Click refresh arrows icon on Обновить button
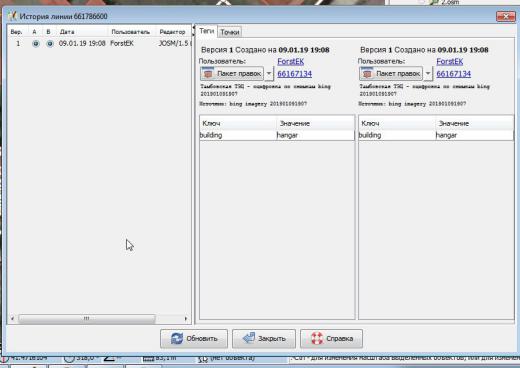 tap(177, 338)
